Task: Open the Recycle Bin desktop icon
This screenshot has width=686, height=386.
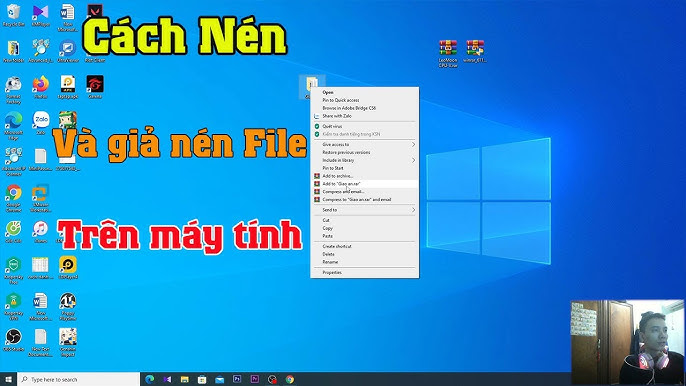Action: 14,15
